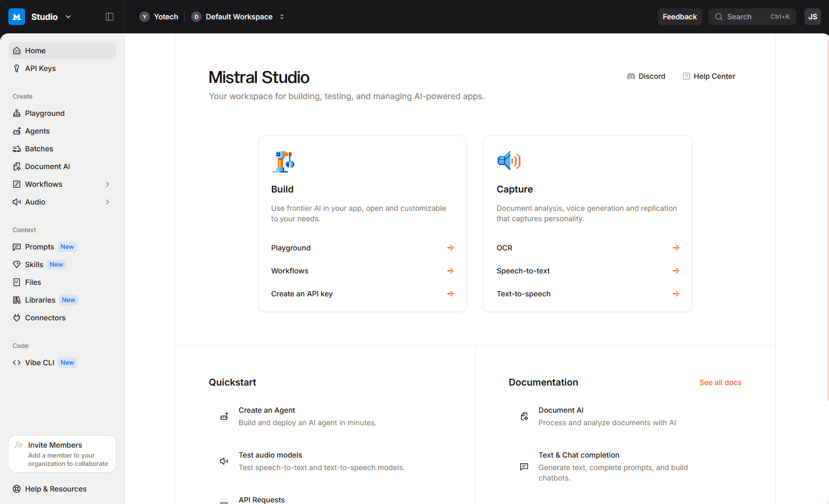Open the JS user avatar menu

pos(812,17)
